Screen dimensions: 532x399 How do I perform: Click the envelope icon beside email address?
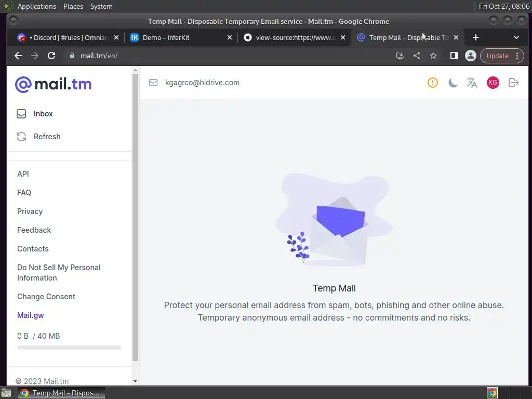(x=153, y=83)
